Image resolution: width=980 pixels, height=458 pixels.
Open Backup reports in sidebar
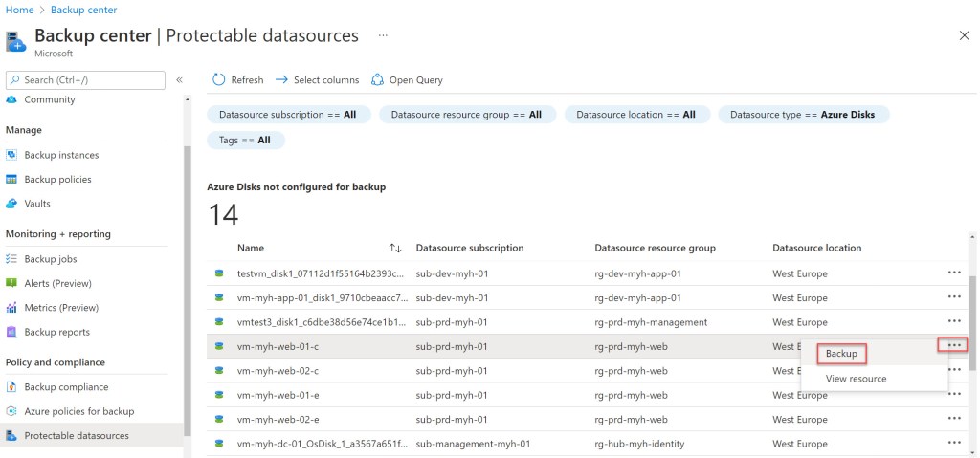tap(56, 332)
